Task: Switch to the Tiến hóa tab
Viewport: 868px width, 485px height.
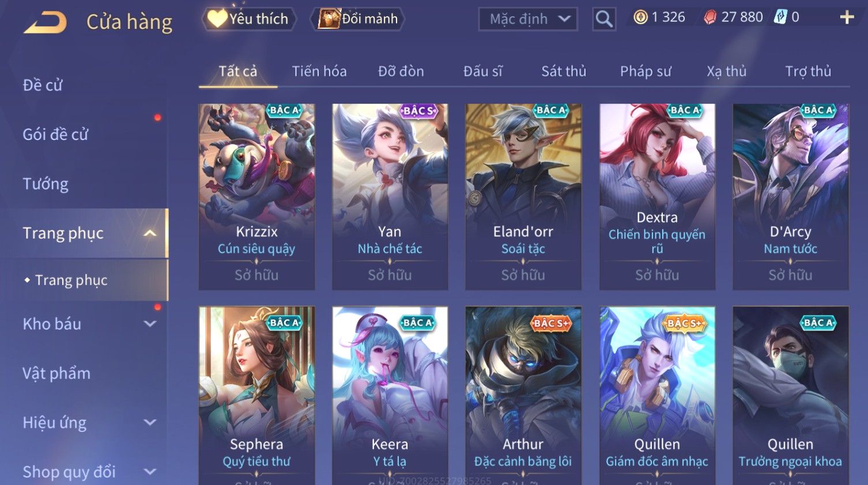Action: [319, 71]
